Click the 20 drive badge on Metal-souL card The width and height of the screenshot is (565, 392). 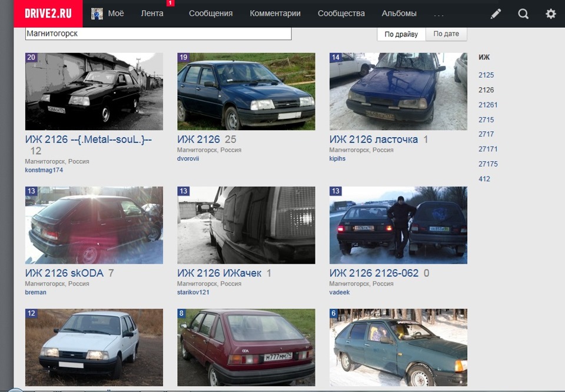[x=31, y=57]
